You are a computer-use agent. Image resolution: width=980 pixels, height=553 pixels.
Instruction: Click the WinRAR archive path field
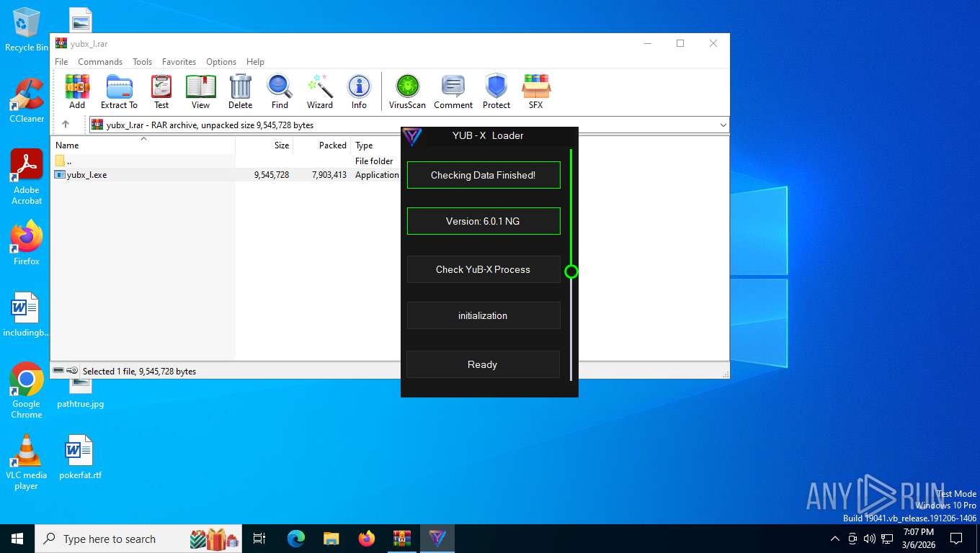pyautogui.click(x=409, y=125)
